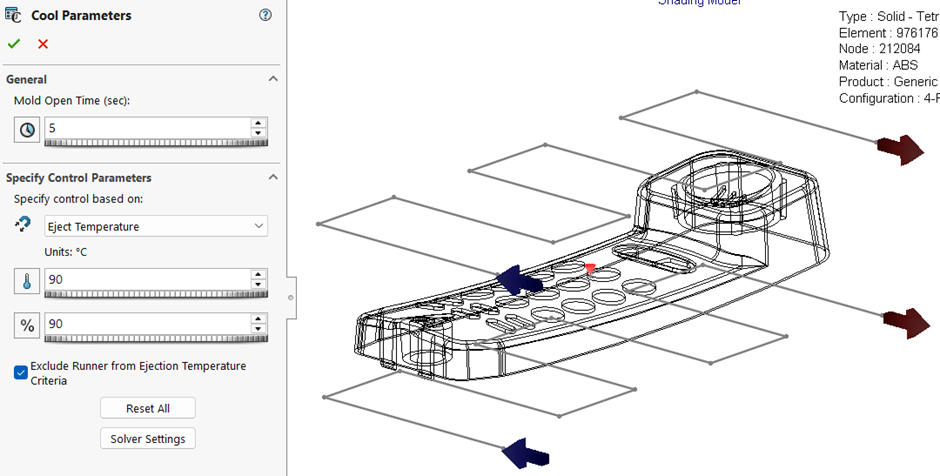Open help for Cool Parameters
Image resolution: width=940 pixels, height=476 pixels.
click(x=265, y=15)
